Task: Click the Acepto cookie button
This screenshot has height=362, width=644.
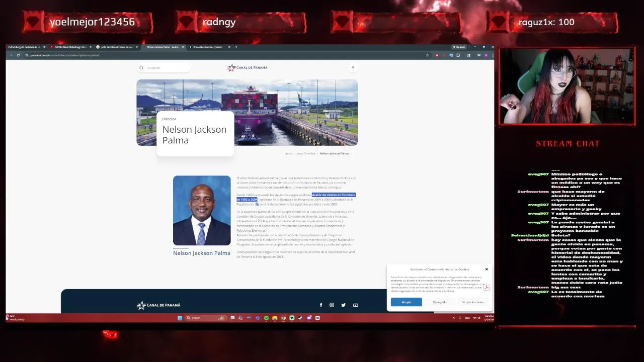Action: (x=407, y=302)
